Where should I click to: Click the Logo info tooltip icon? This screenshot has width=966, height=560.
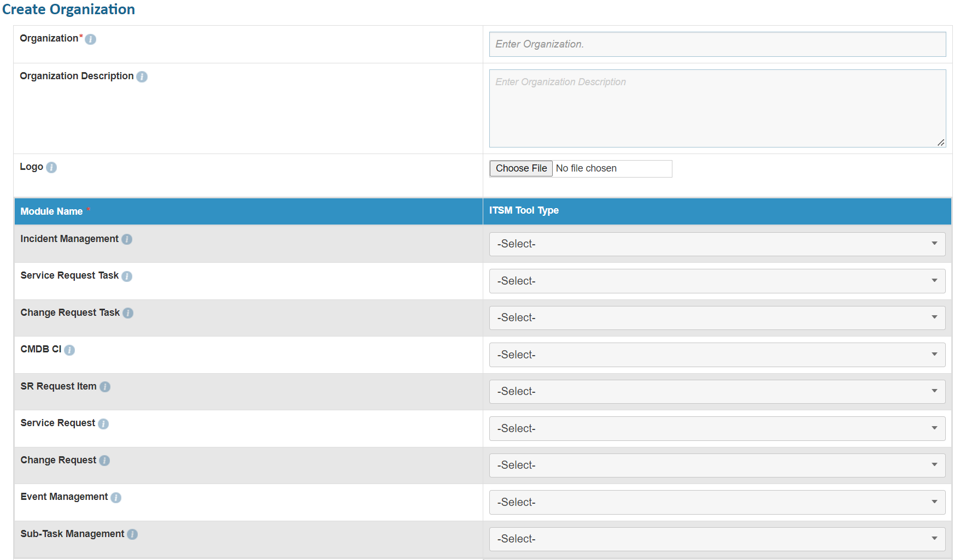52,167
